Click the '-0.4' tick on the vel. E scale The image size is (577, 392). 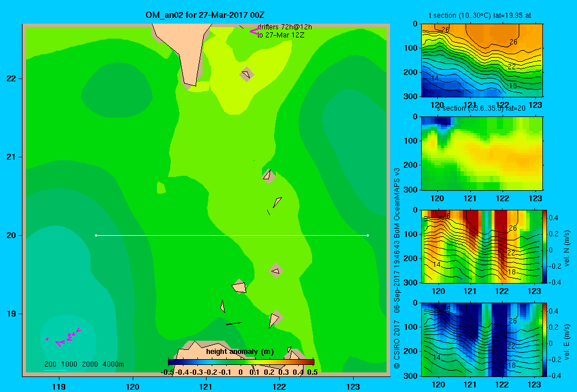[554, 375]
